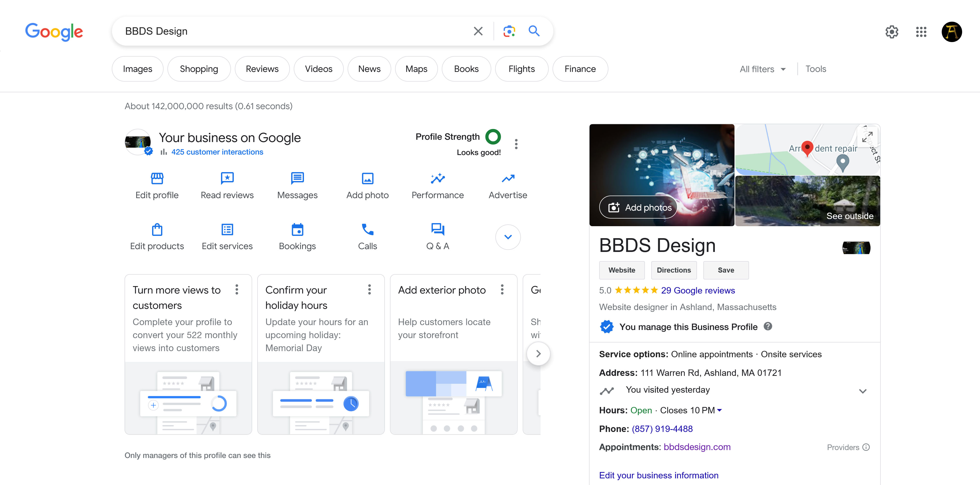Viewport: 980px width, 485px height.
Task: Show next suggestion cards arrow
Action: click(x=538, y=354)
